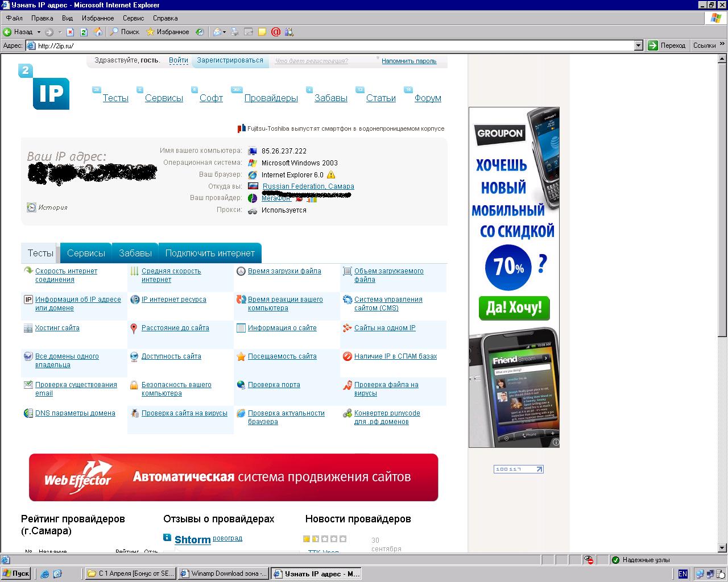Click the History clock toolbar icon
The width and height of the screenshot is (728, 582).
[200, 32]
